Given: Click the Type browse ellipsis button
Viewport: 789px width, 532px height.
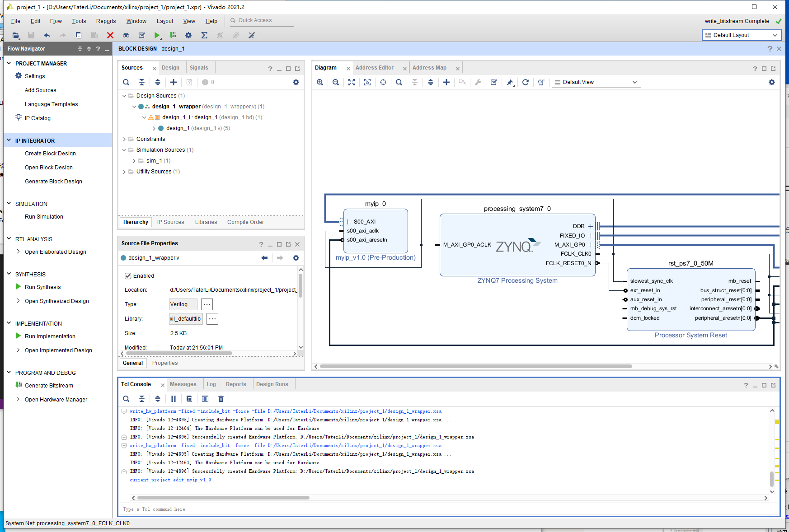Looking at the screenshot, I should [207, 304].
